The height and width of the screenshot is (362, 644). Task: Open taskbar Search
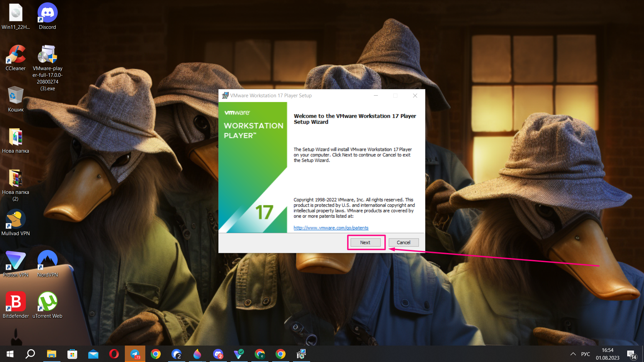tap(31, 354)
